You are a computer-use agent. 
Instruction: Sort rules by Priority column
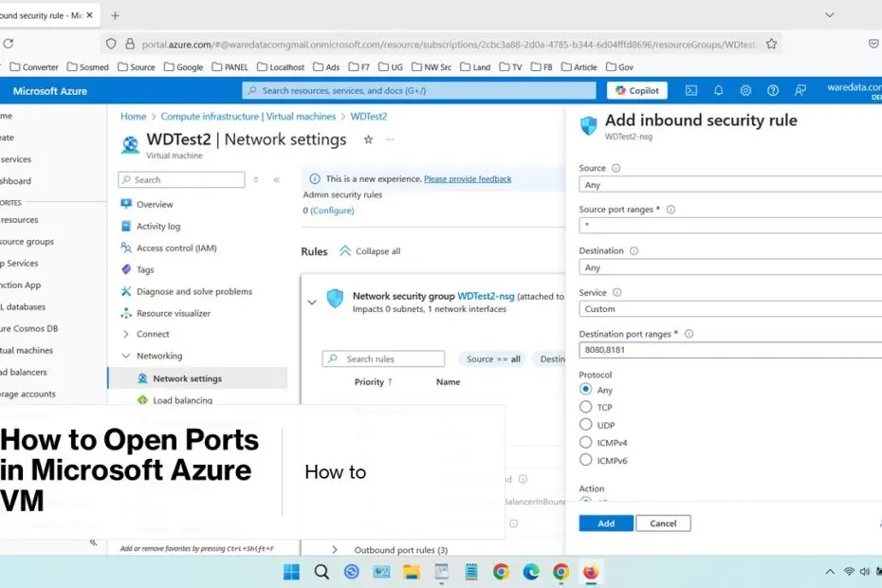click(374, 382)
